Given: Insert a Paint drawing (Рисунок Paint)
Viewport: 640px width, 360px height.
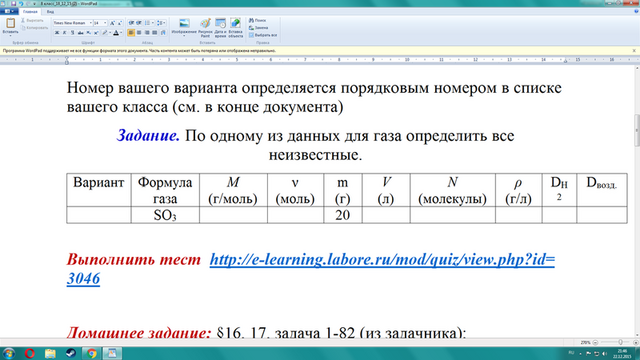Looking at the screenshot, I should click(x=205, y=28).
